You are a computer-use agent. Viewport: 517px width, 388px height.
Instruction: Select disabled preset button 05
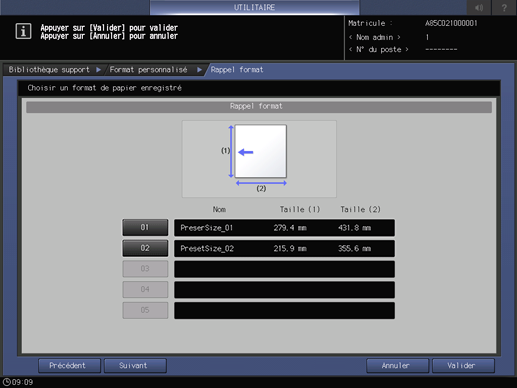pyautogui.click(x=145, y=310)
